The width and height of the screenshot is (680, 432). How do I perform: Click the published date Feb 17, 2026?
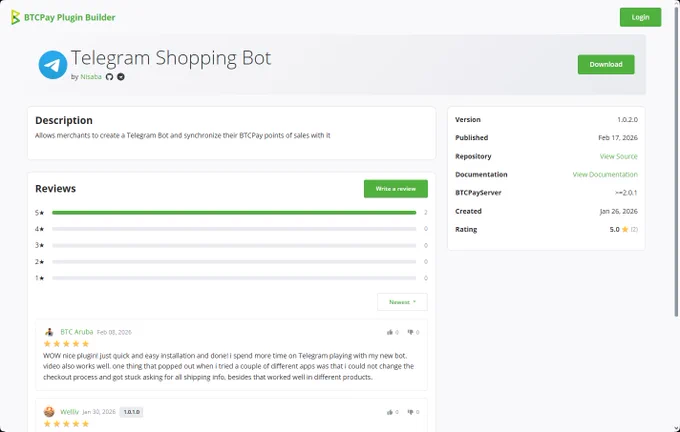(x=618, y=138)
